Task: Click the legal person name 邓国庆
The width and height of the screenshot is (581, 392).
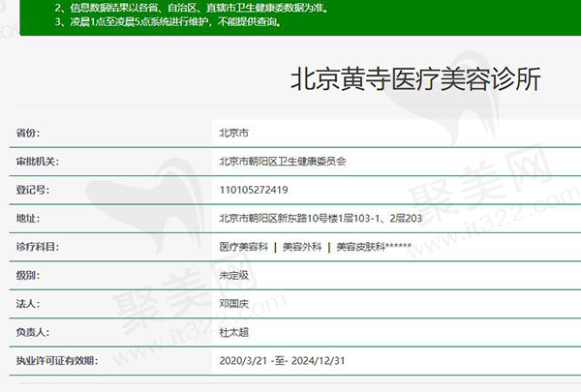Action: coord(233,304)
